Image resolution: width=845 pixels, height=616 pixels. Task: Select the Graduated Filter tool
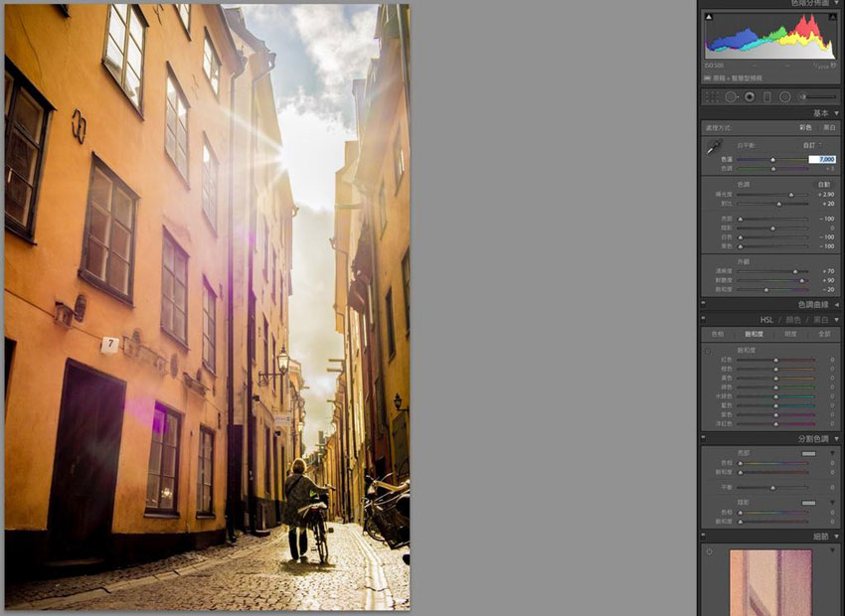coord(766,96)
